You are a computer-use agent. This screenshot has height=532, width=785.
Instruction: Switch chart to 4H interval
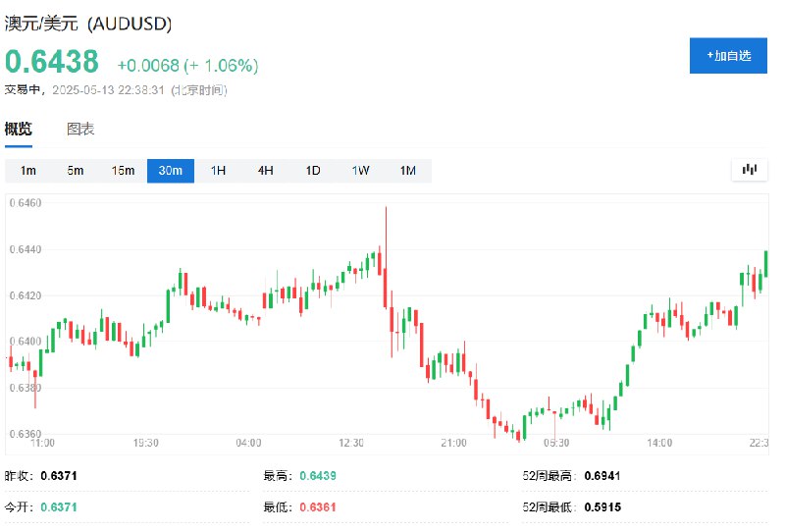tap(265, 171)
